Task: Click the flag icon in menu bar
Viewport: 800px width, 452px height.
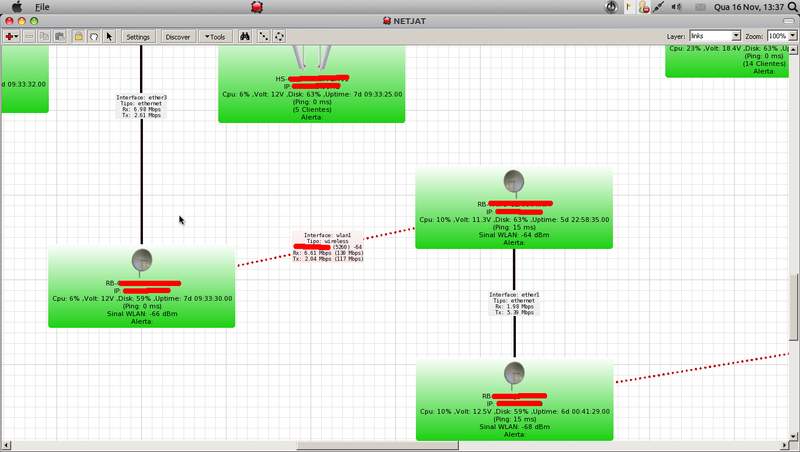Action: click(629, 7)
